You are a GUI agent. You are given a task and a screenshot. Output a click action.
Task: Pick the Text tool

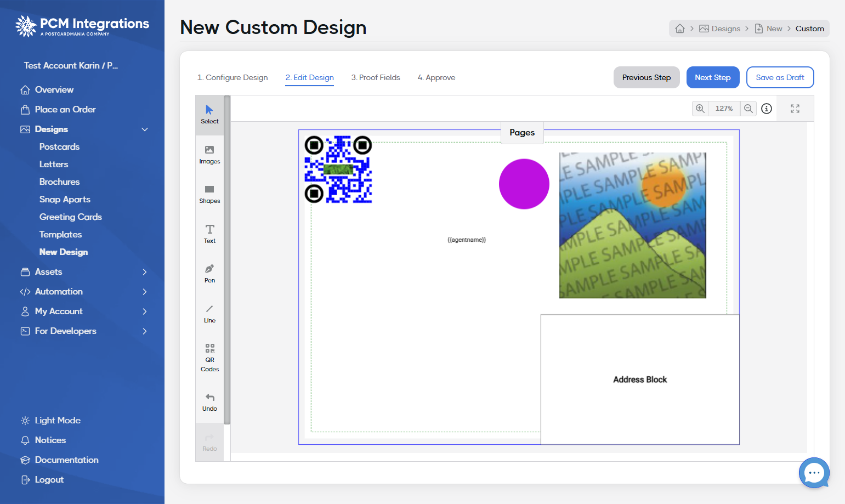pos(209,234)
